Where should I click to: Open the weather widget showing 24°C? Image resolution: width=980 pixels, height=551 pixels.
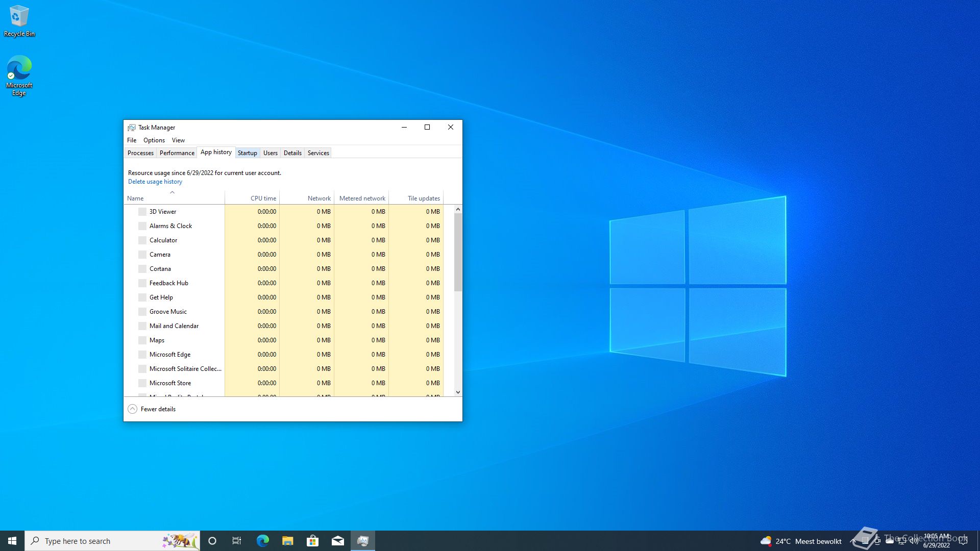point(800,541)
